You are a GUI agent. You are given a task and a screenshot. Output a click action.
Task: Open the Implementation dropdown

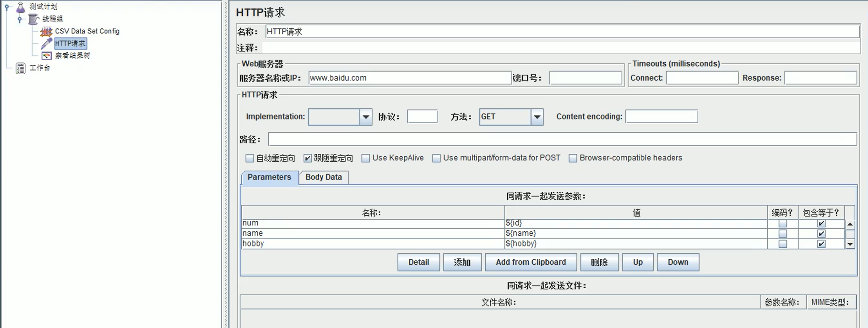pos(366,117)
